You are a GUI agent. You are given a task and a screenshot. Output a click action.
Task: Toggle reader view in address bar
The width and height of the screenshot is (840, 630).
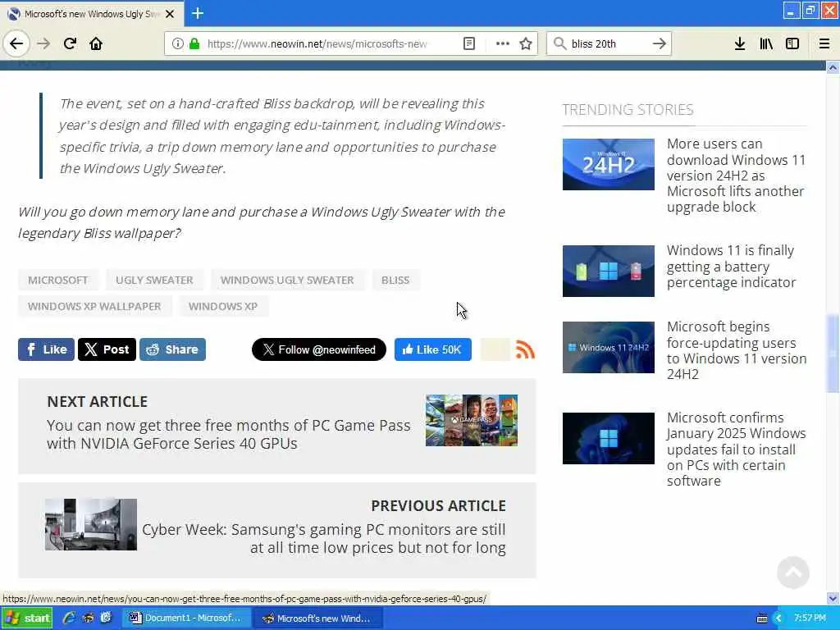468,43
